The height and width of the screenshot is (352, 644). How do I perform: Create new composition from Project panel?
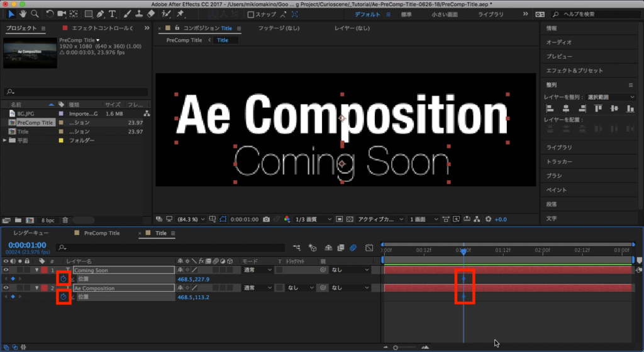[30, 220]
